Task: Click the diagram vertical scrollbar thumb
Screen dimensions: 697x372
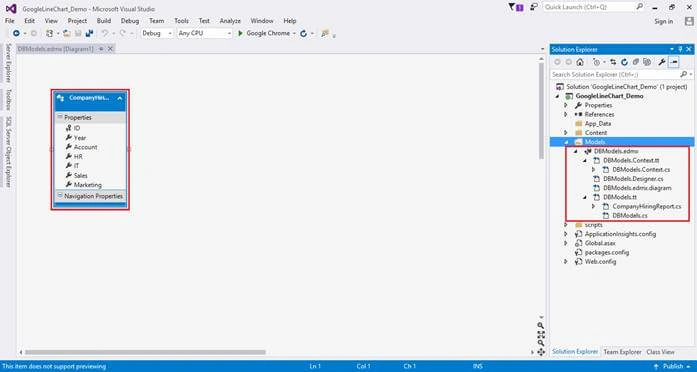Action: [541, 110]
